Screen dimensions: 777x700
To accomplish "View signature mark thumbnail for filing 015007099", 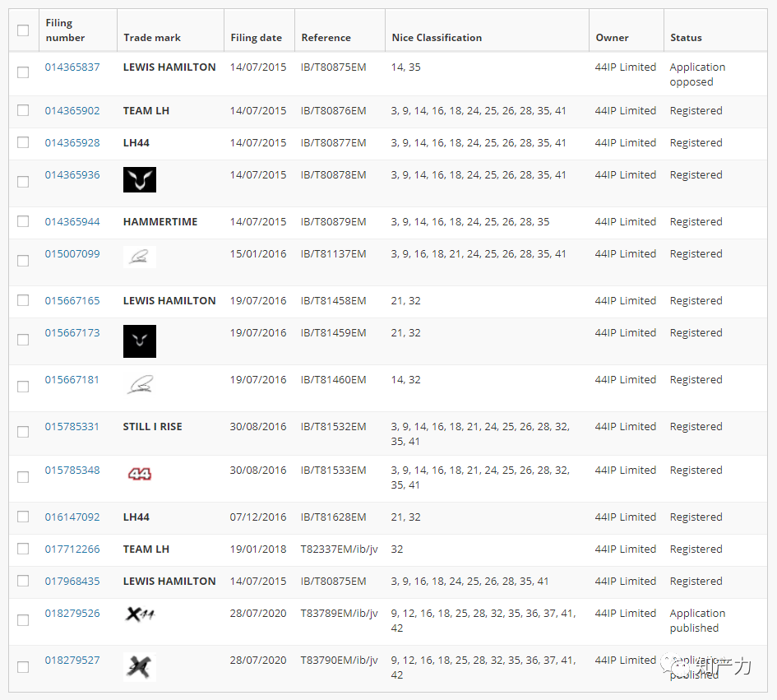I will pos(139,257).
